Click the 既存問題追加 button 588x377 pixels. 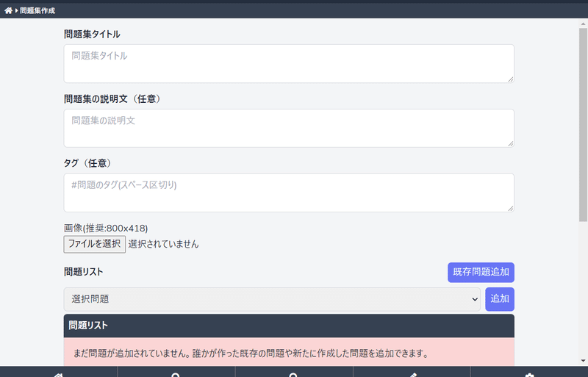481,273
